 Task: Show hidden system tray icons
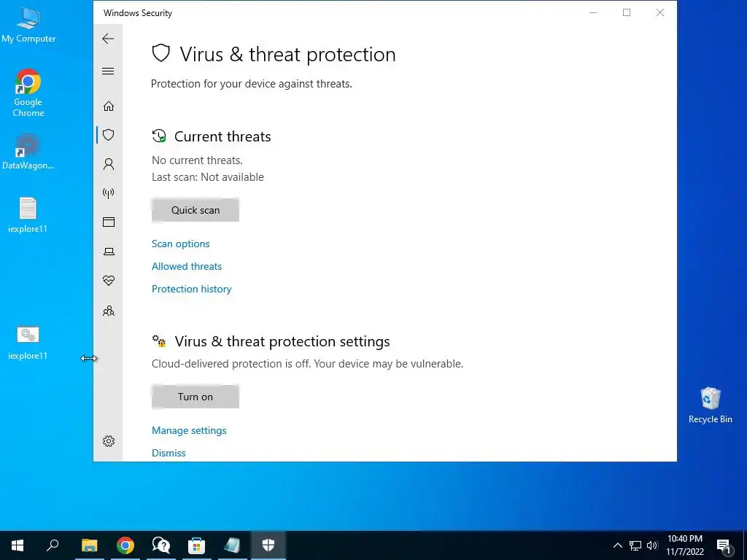pos(617,545)
